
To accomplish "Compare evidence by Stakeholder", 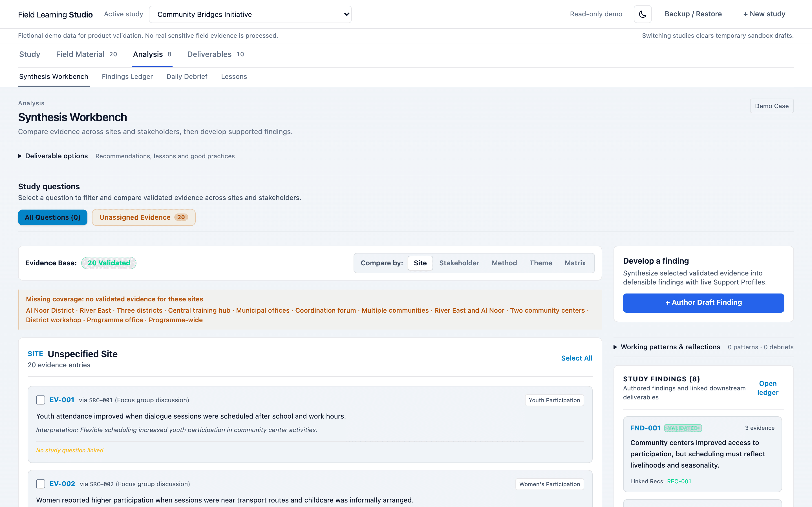I will [459, 263].
